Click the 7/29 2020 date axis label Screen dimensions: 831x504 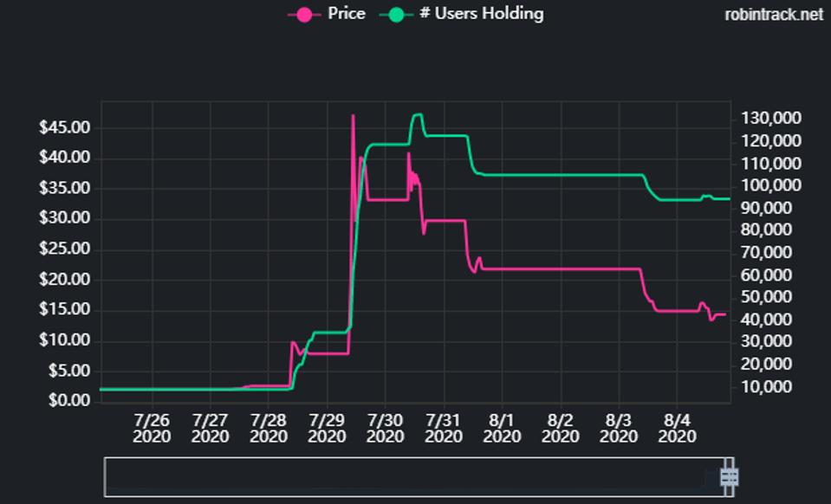327,429
